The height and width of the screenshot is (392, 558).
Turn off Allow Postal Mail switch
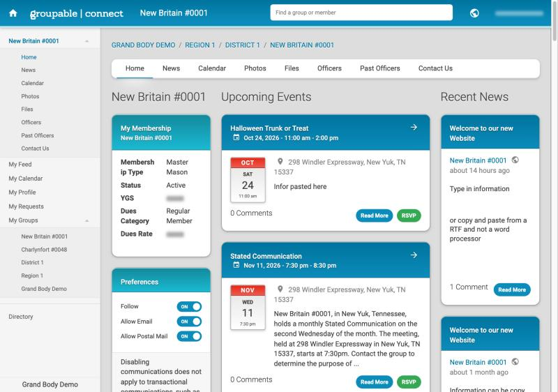pos(189,336)
